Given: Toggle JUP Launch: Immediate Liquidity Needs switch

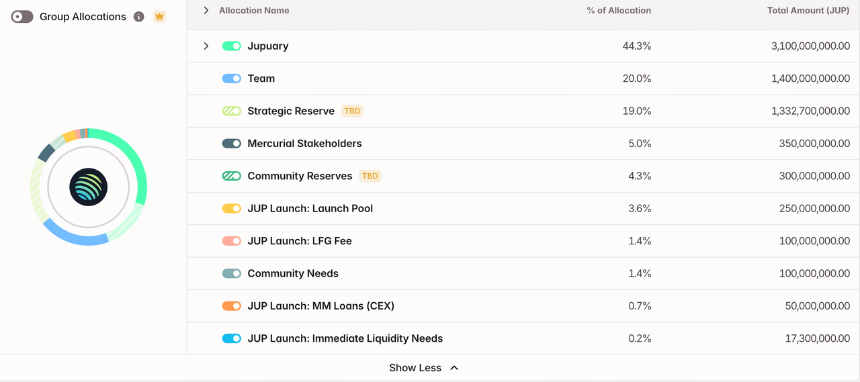Looking at the screenshot, I should (231, 339).
